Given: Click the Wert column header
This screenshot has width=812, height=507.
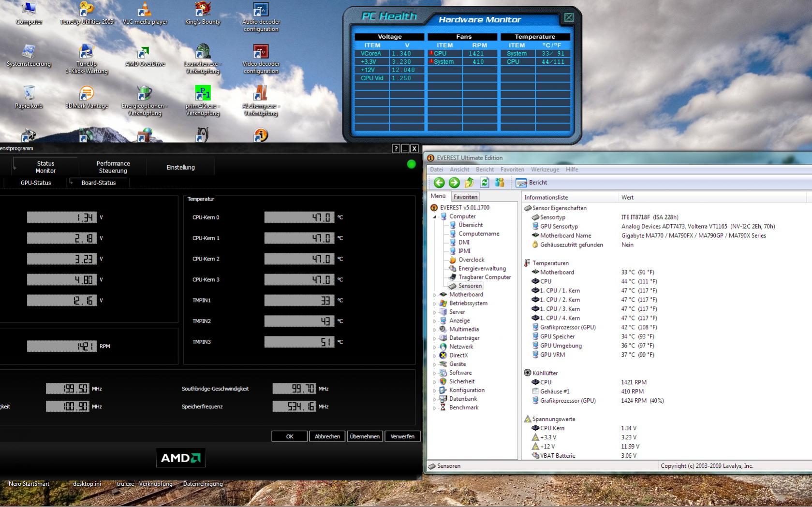Looking at the screenshot, I should point(713,197).
